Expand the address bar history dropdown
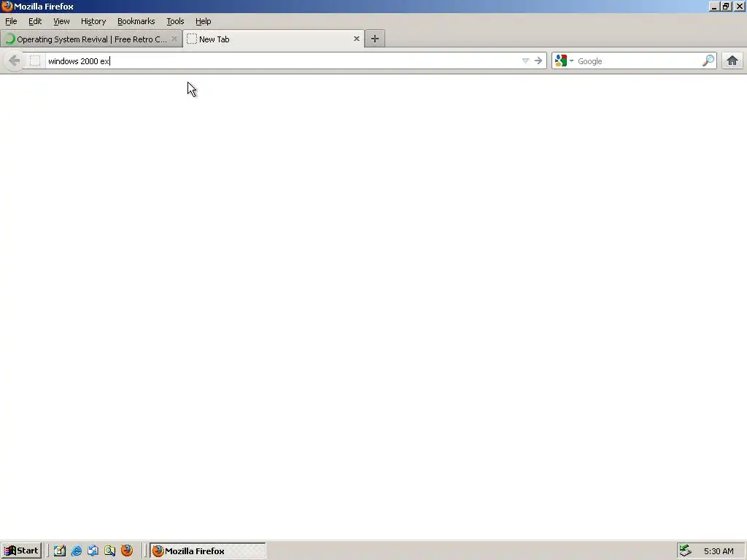 525,61
